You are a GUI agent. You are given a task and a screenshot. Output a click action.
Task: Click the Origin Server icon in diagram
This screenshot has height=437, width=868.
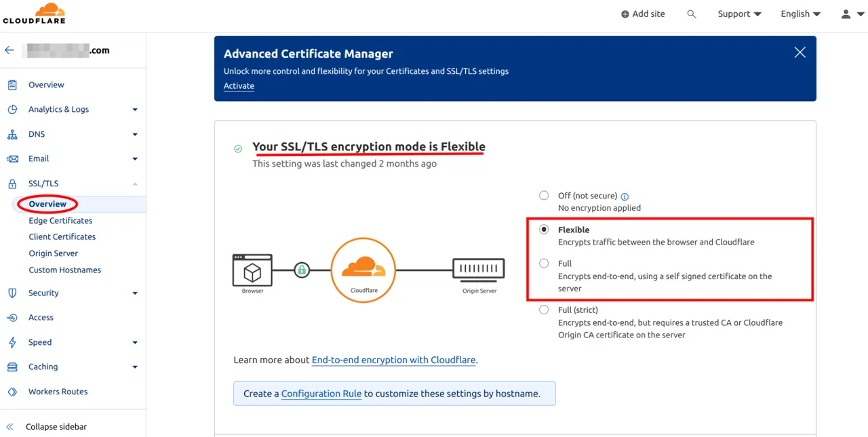coord(479,270)
